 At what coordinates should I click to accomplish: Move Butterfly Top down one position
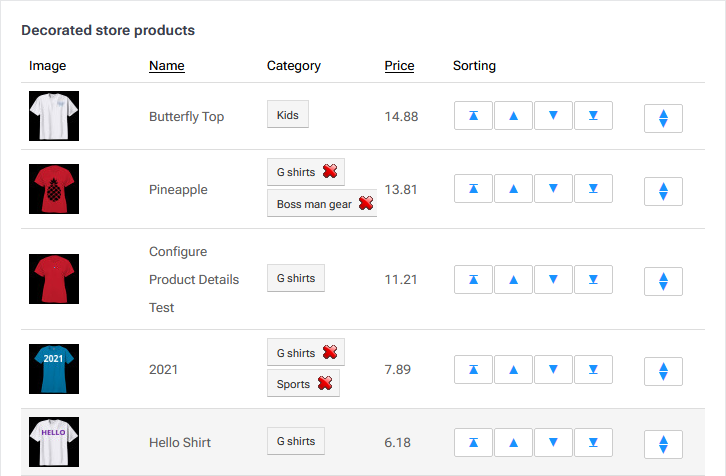tap(553, 116)
